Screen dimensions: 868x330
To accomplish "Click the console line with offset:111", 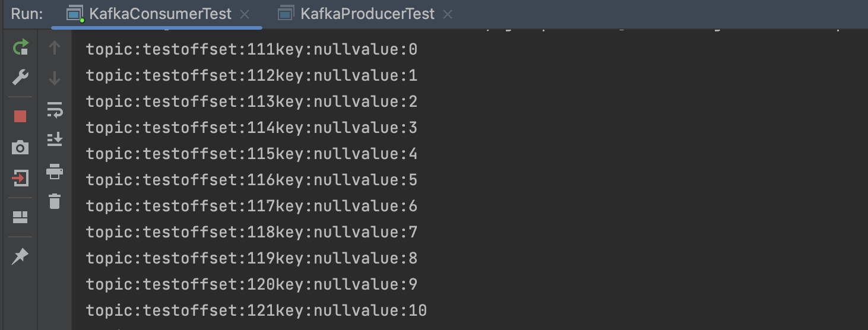I will click(x=252, y=49).
